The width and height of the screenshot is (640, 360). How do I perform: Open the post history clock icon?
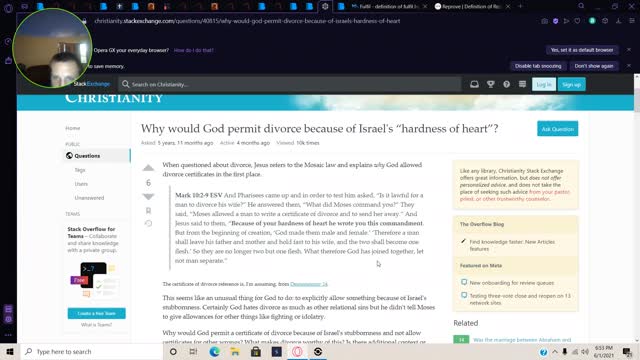[148, 223]
